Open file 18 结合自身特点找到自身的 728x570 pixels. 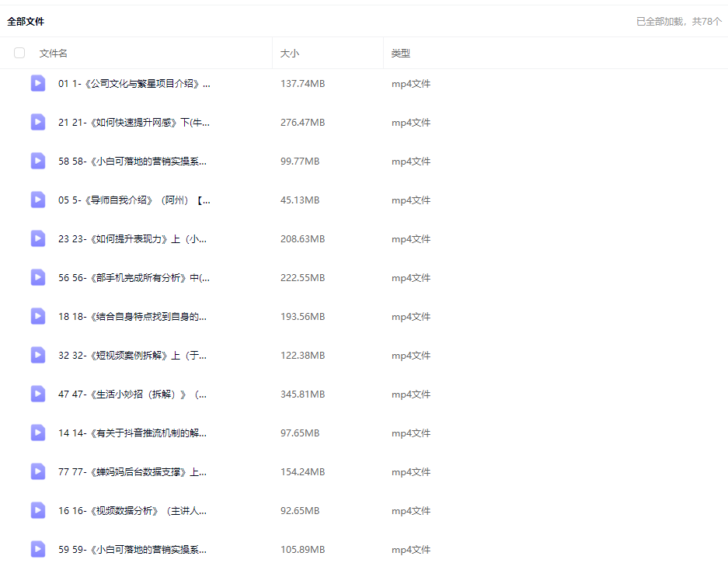[133, 317]
